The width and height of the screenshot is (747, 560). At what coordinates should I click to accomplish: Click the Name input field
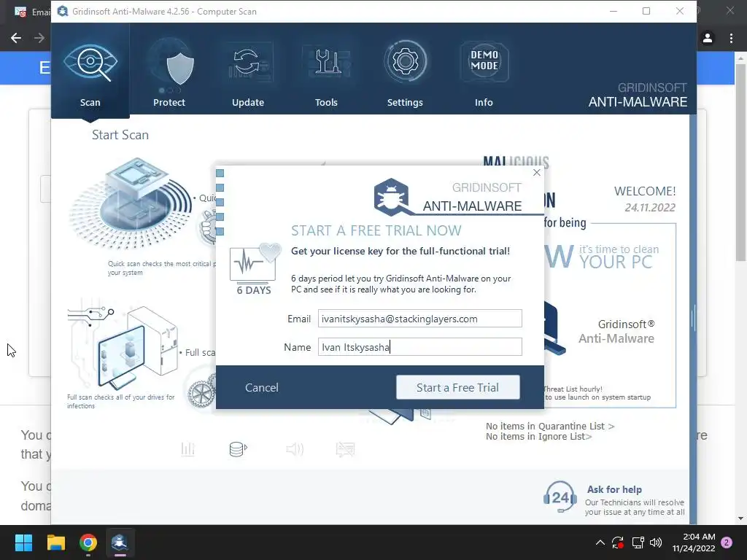click(419, 347)
